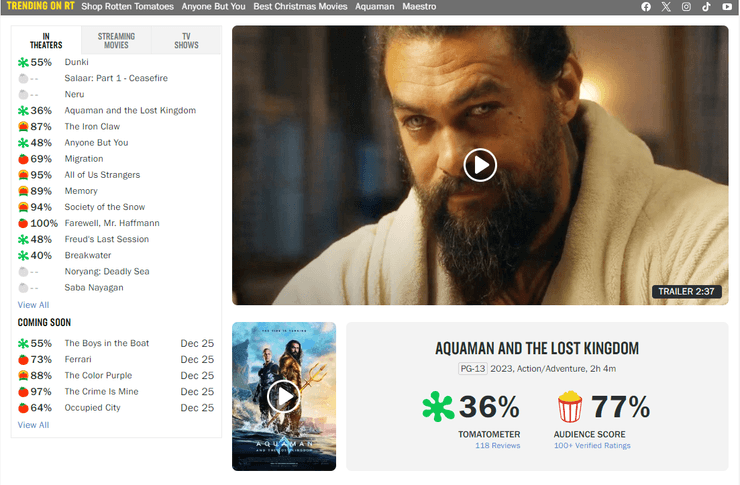Click the empty score icon beside Neru
The height and width of the screenshot is (485, 740).
[23, 94]
